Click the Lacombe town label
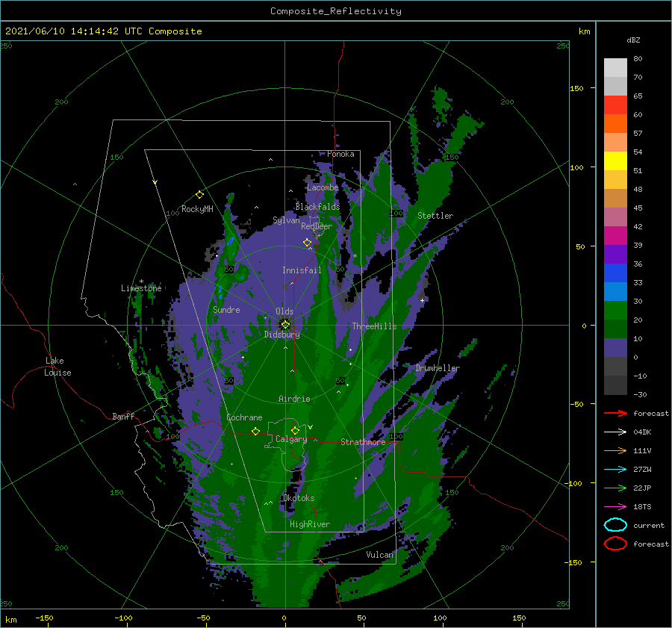Image resolution: width=672 pixels, height=628 pixels. 323,187
